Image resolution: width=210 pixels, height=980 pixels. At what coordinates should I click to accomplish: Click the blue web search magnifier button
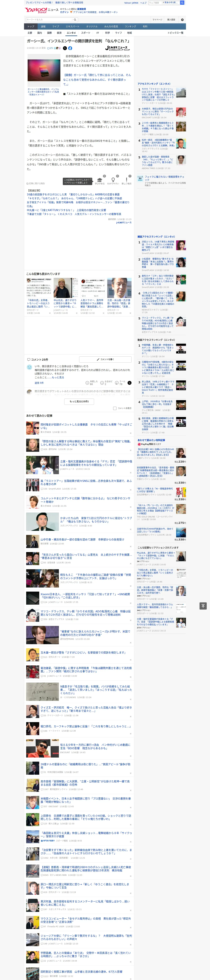pyautogui.click(x=182, y=3)
